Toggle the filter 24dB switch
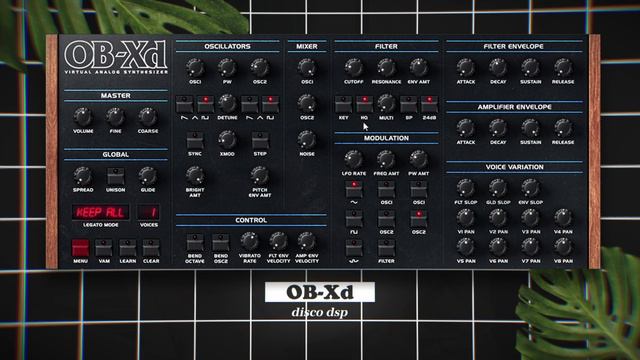Screen dimensions: 640x360 click(x=429, y=104)
